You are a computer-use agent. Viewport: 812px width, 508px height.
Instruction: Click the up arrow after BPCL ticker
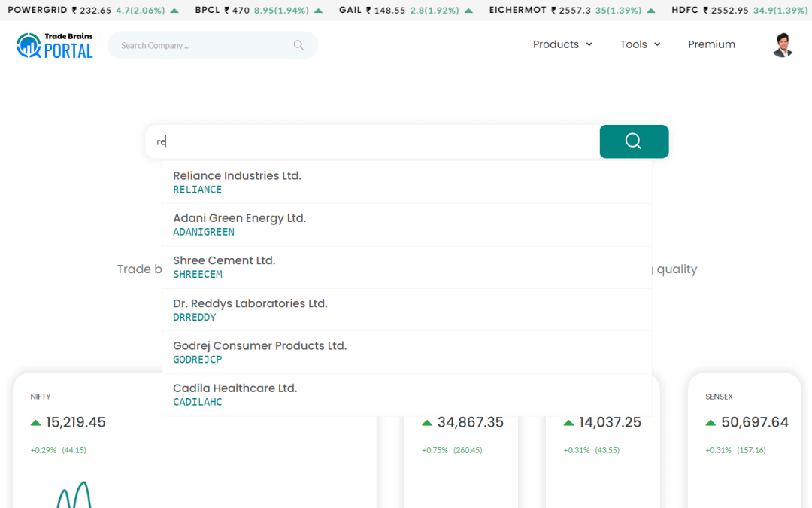coord(319,11)
